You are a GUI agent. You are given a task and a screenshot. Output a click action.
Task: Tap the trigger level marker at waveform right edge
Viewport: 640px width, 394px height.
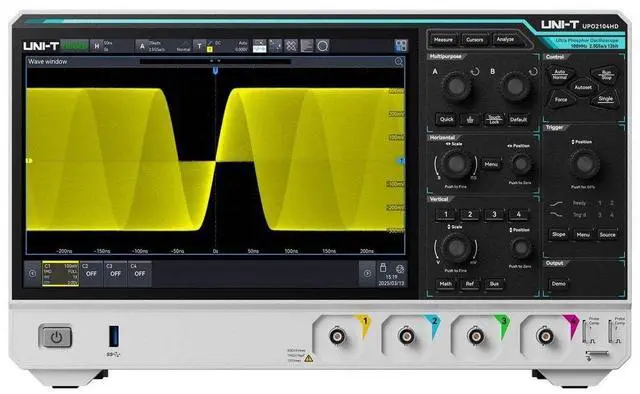click(x=401, y=161)
